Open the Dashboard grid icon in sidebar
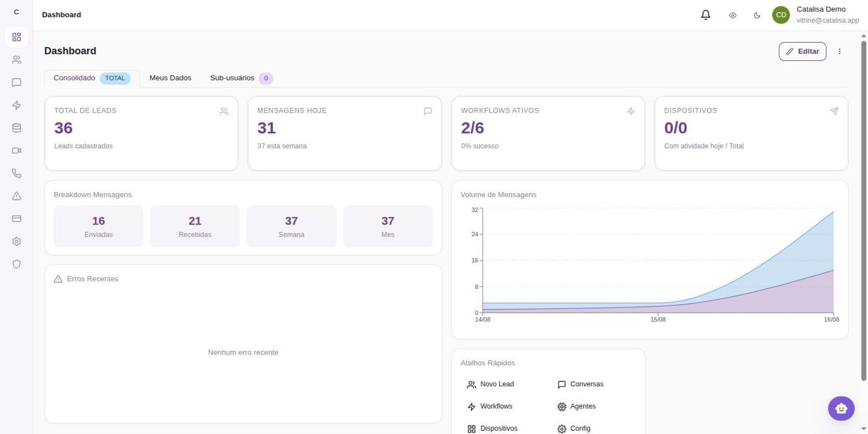The height and width of the screenshot is (434, 868). [17, 37]
